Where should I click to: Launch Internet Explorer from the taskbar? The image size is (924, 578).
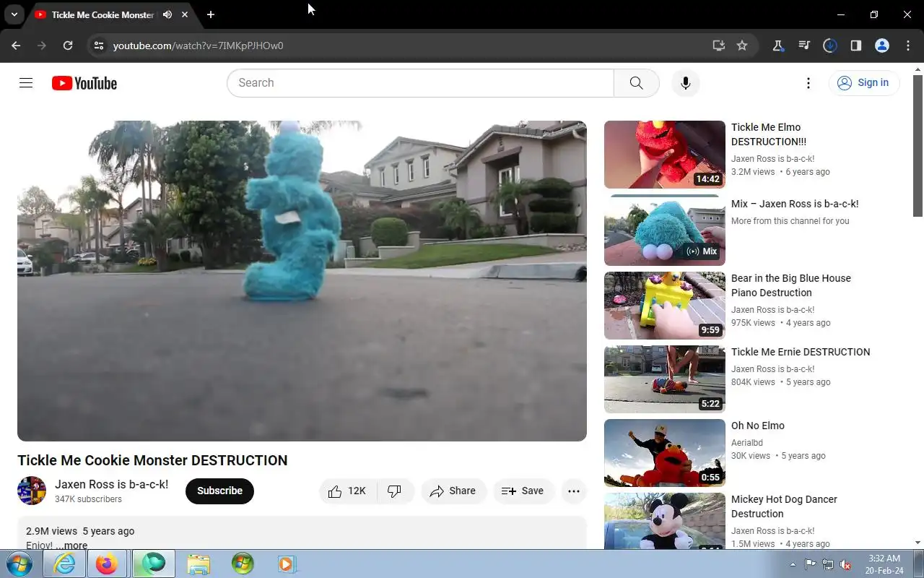64,564
